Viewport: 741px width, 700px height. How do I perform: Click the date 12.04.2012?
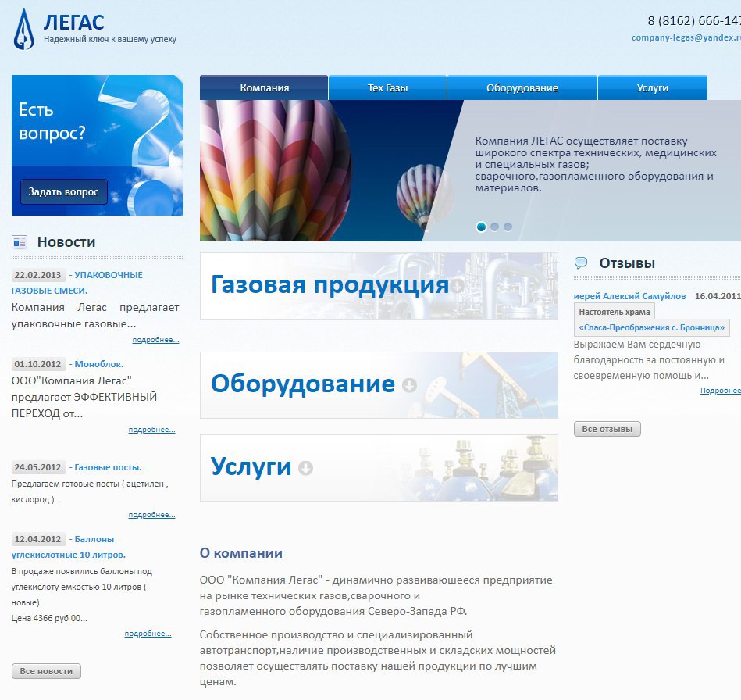point(37,539)
